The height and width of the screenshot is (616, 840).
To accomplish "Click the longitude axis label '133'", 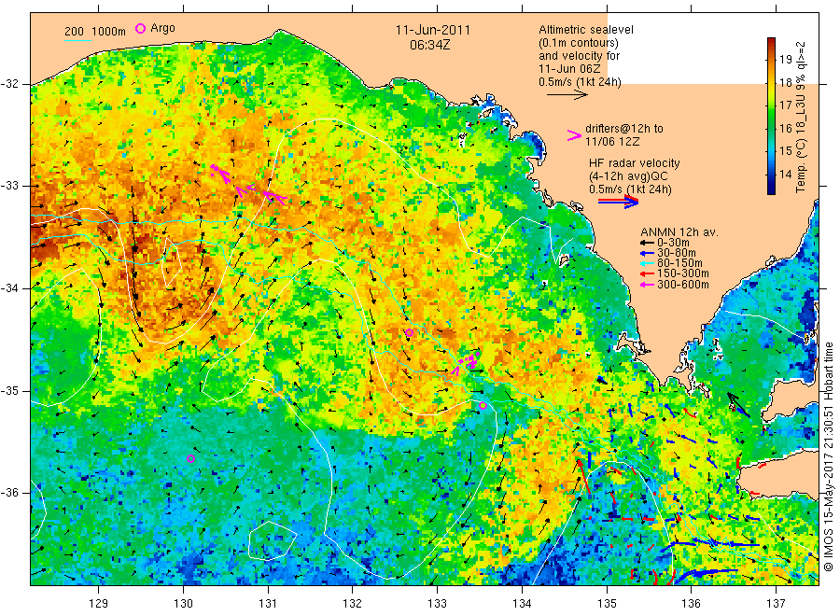I will [x=437, y=603].
